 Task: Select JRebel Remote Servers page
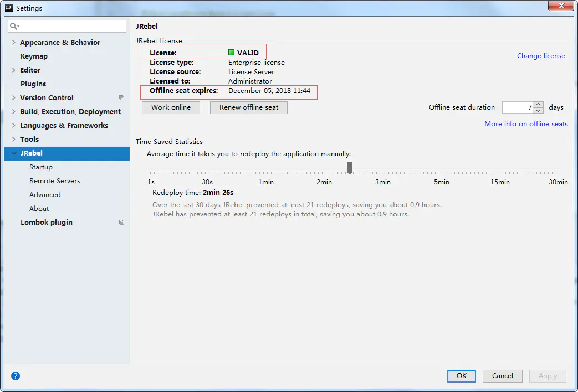click(x=54, y=181)
